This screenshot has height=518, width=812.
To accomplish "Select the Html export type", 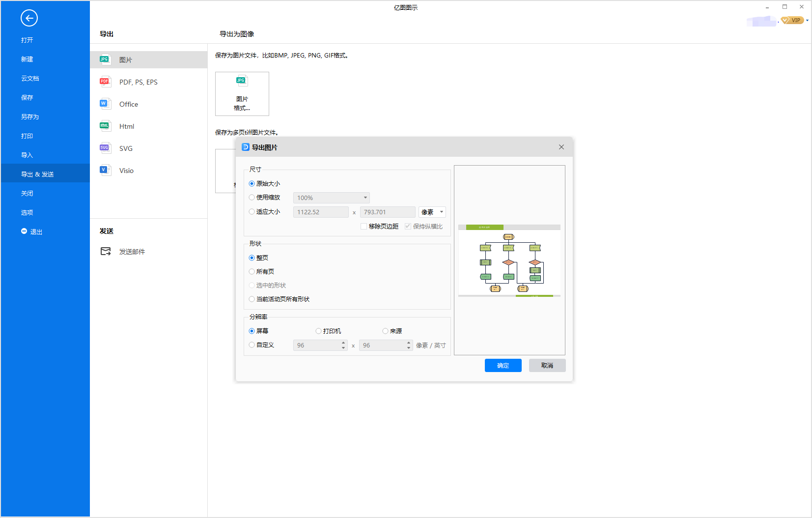I will pyautogui.click(x=148, y=126).
